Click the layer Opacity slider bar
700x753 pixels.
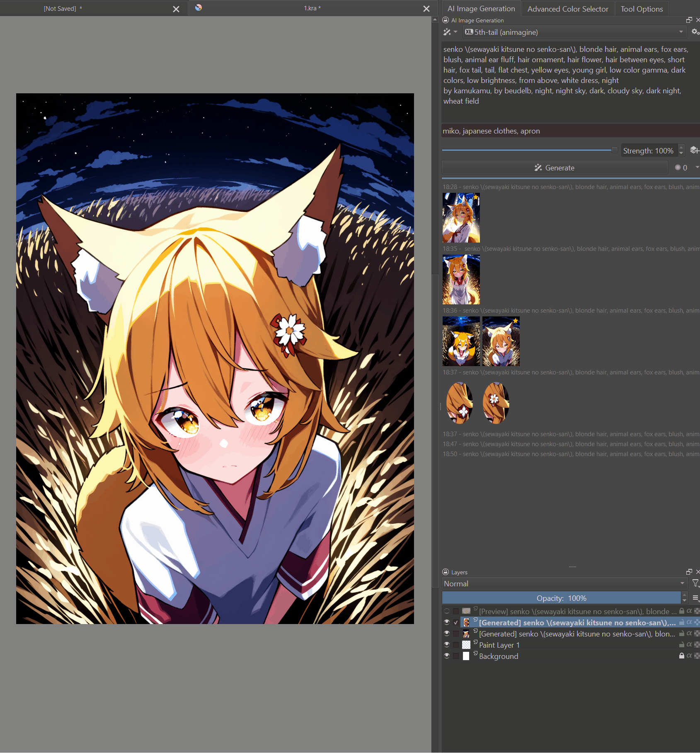[562, 598]
